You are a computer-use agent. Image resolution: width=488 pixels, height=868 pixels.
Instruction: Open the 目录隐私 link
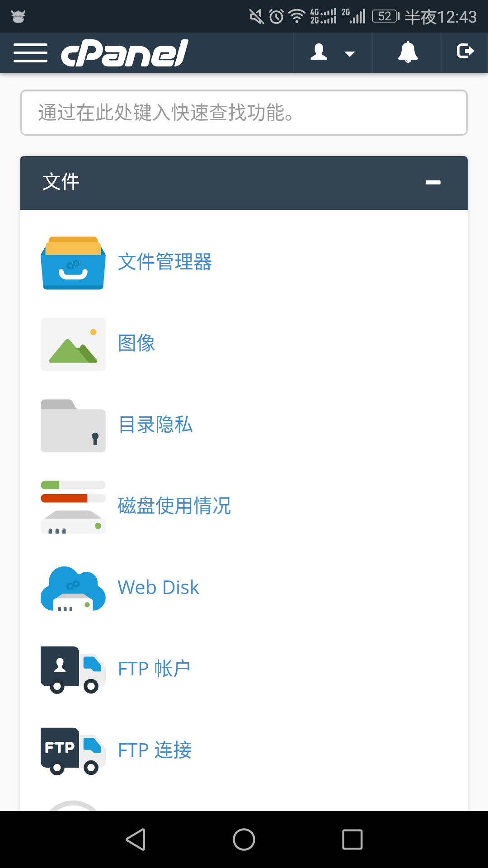[155, 425]
